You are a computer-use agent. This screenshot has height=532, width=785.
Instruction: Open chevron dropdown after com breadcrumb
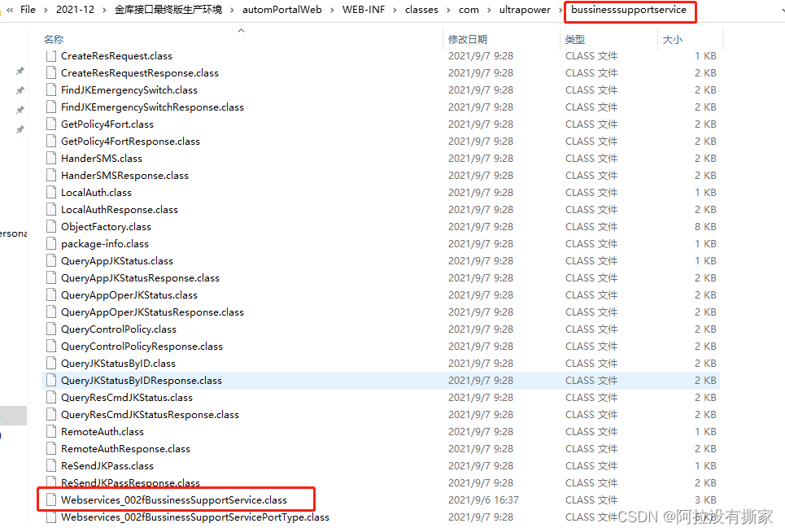click(489, 10)
